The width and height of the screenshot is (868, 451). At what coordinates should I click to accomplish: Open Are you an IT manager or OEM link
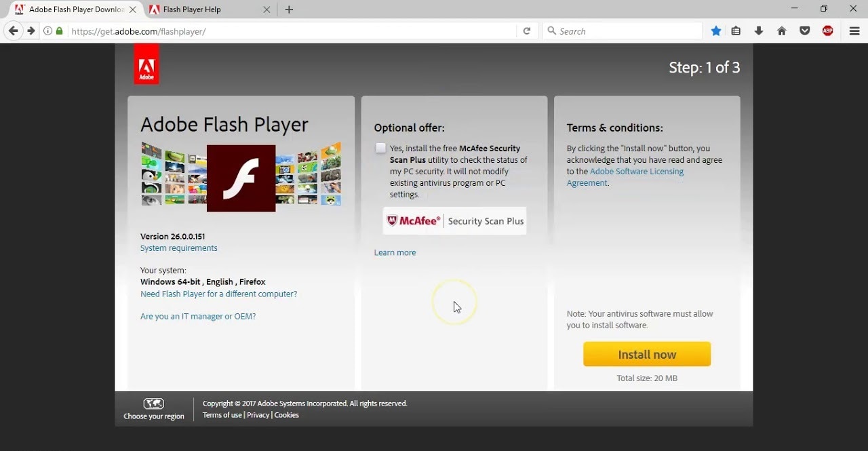coord(198,316)
